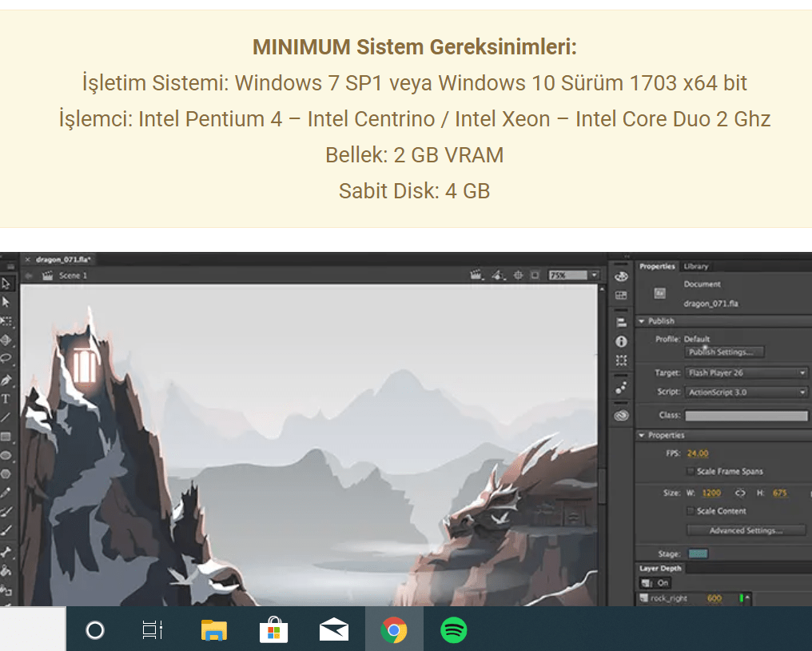
Task: Select the Free Transform tool
Action: (x=6, y=322)
